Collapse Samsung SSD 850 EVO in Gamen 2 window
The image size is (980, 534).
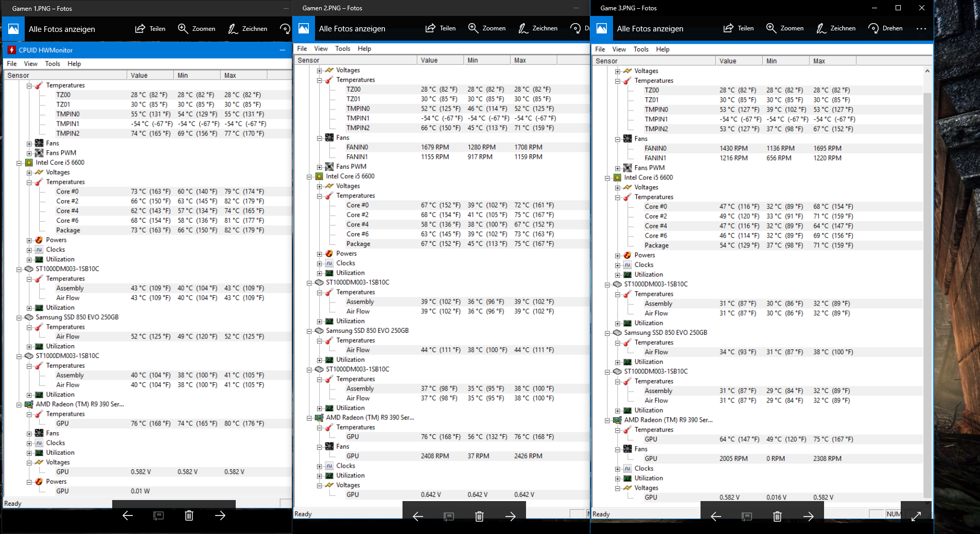[x=309, y=331]
